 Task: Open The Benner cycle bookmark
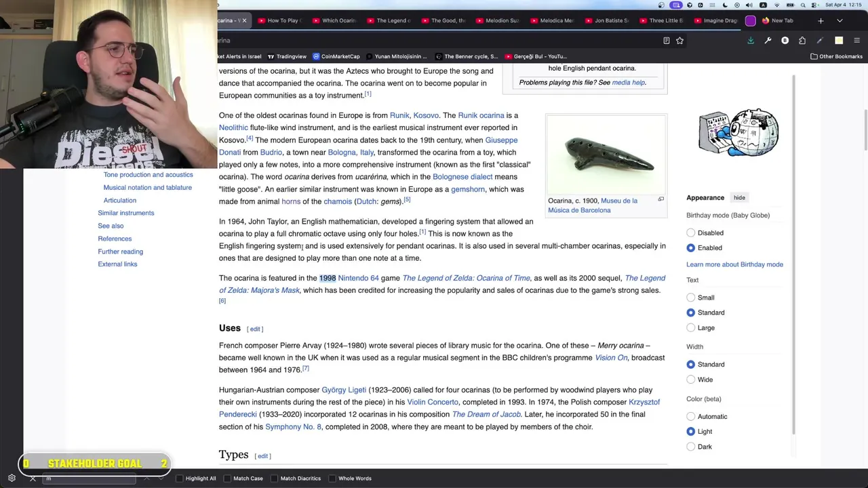click(467, 56)
